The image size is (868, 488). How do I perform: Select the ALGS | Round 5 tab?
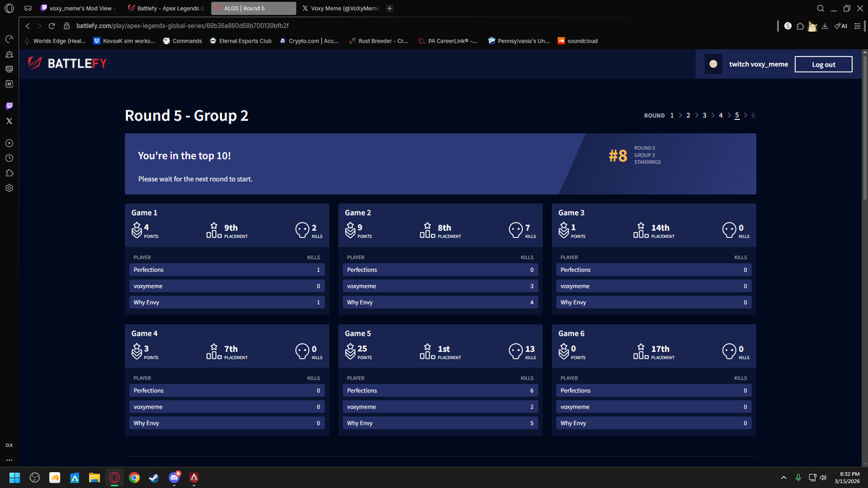(x=254, y=8)
